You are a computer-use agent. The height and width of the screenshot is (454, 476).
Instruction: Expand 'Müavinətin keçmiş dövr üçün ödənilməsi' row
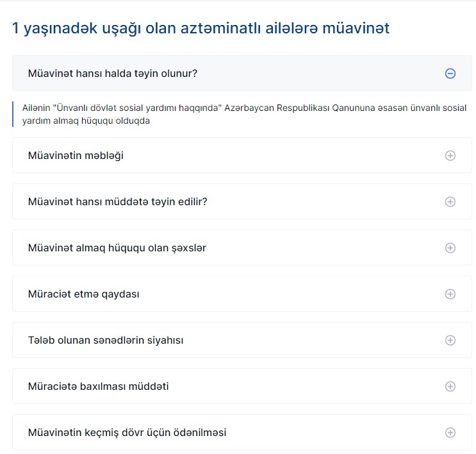point(127,433)
